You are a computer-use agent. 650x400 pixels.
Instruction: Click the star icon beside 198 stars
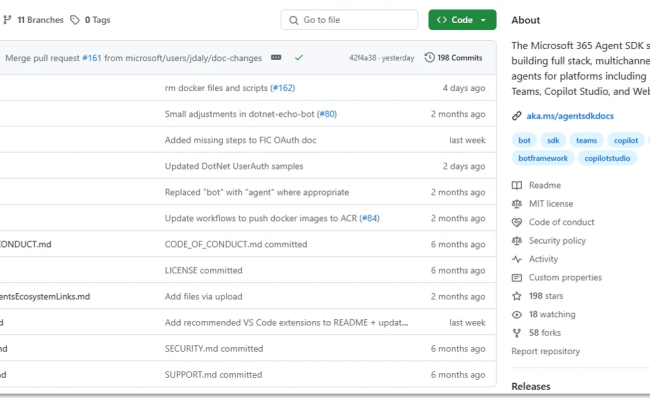click(517, 296)
